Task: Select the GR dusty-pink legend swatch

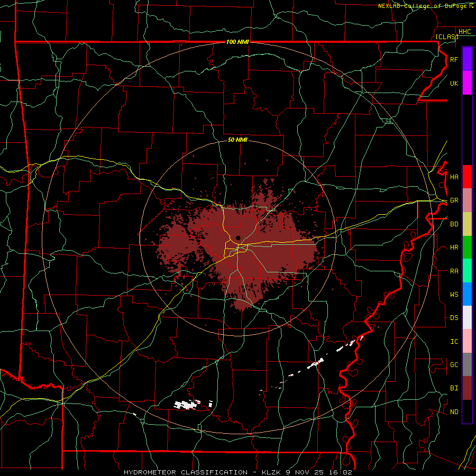Action: tap(467, 200)
